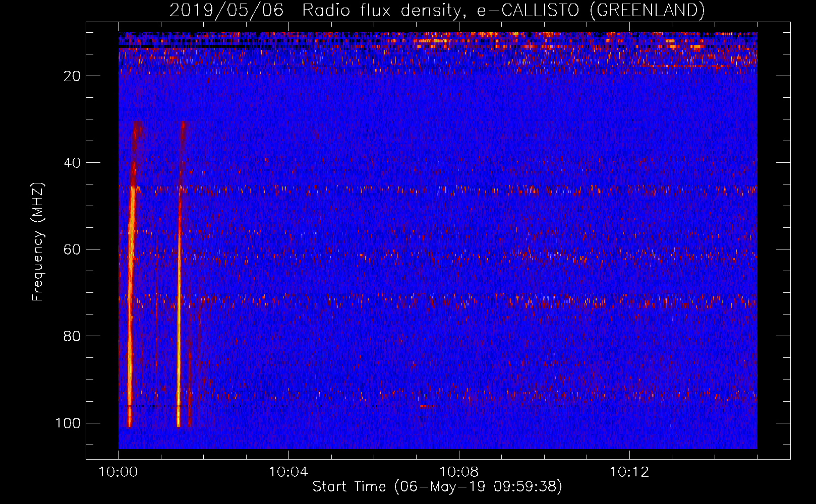Select the 10:04 time tick label
Image resolution: width=816 pixels, height=504 pixels.
(288, 472)
